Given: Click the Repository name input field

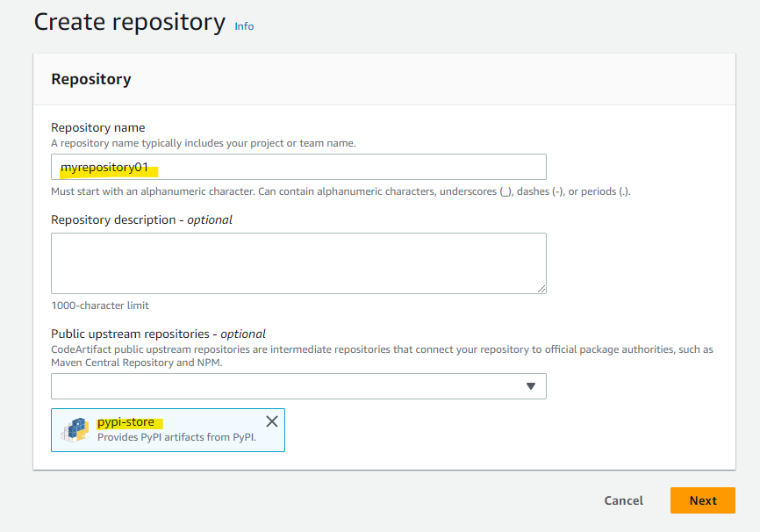Looking at the screenshot, I should click(x=298, y=168).
